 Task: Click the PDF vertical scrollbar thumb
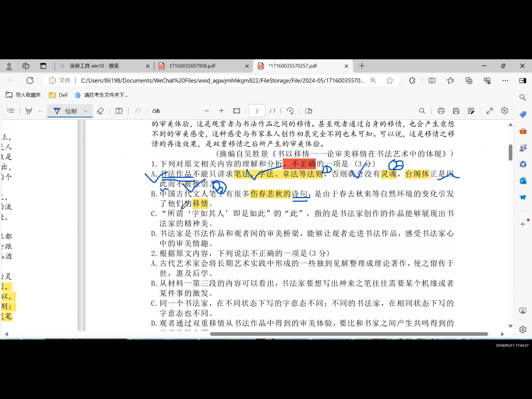coord(511,152)
